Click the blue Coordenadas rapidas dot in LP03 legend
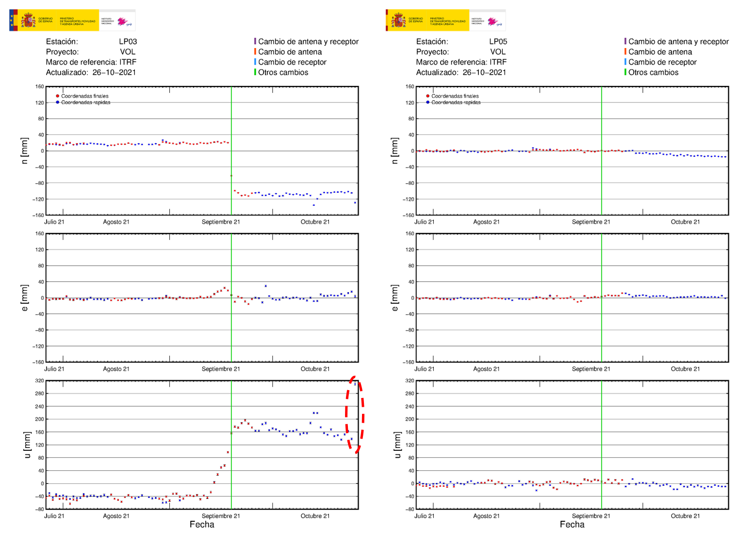Viewport: 756px width, 546px height. 58,102
